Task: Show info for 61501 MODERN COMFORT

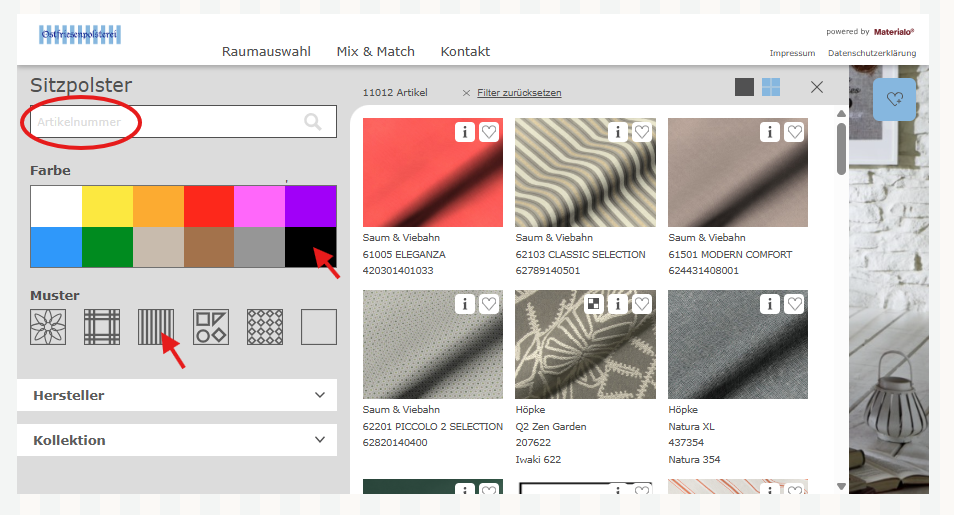Action: tap(770, 132)
